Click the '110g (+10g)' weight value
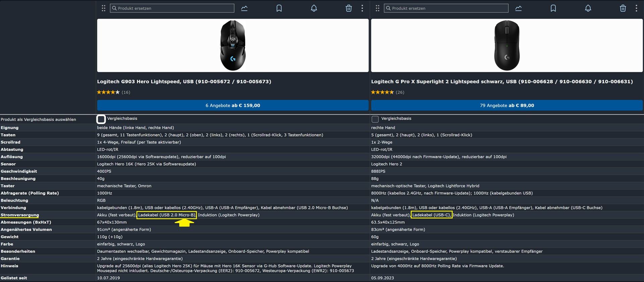This screenshot has height=282, width=644. 110,237
